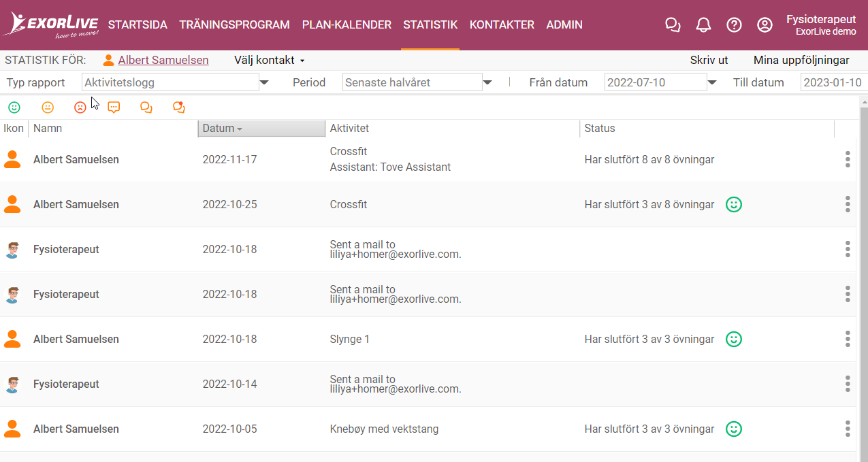868x462 pixels.
Task: Click green smiley on Slynge 1 row
Action: 733,339
